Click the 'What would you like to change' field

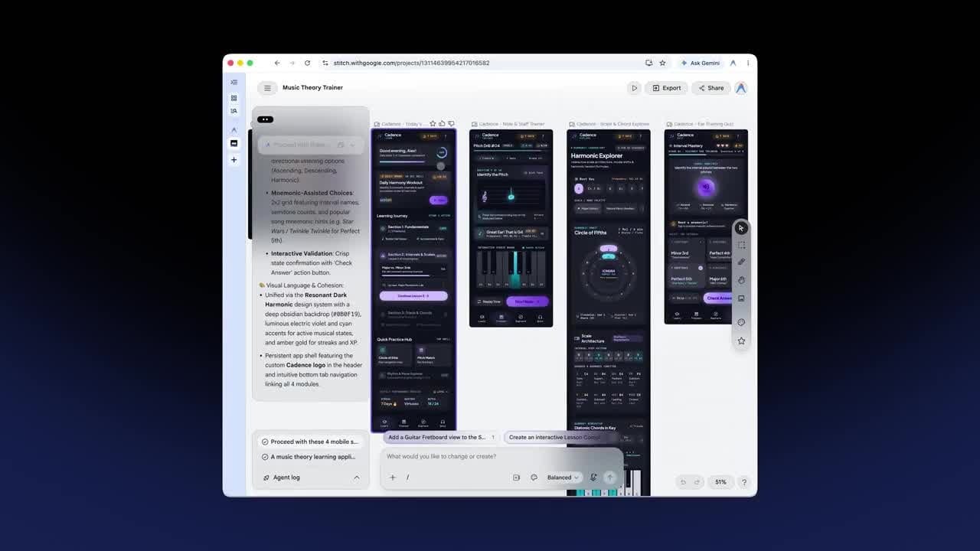click(501, 457)
